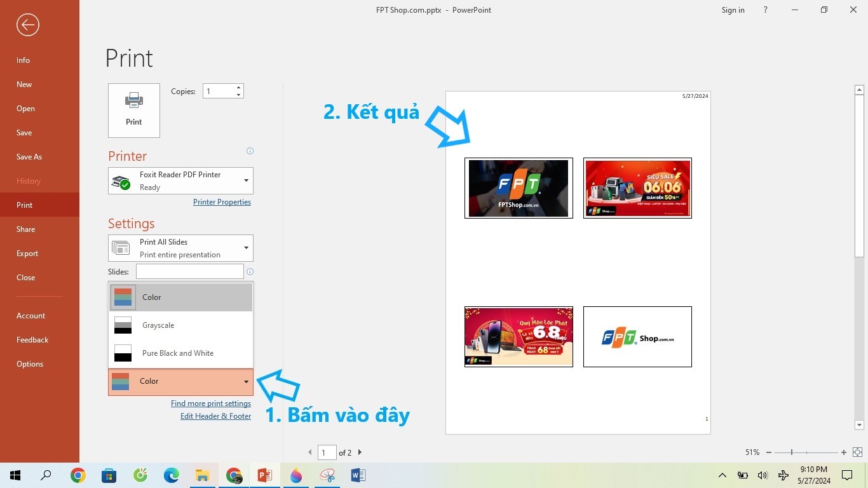Click the back arrow to exit Backstage

pyautogui.click(x=28, y=25)
